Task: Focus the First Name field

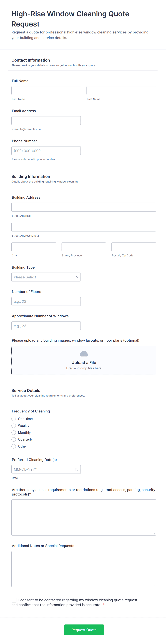Action: (46, 91)
